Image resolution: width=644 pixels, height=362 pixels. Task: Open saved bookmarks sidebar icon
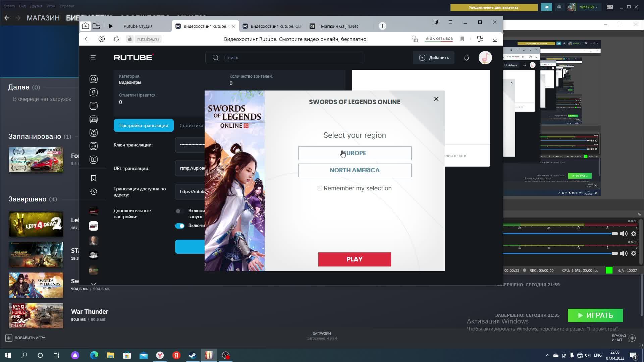(x=94, y=178)
